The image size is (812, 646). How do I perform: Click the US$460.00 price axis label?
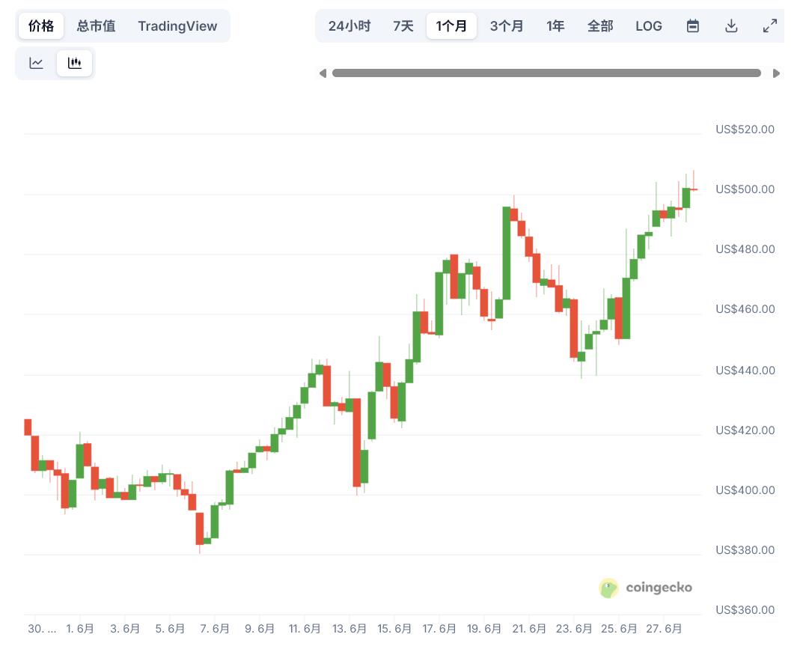(745, 309)
